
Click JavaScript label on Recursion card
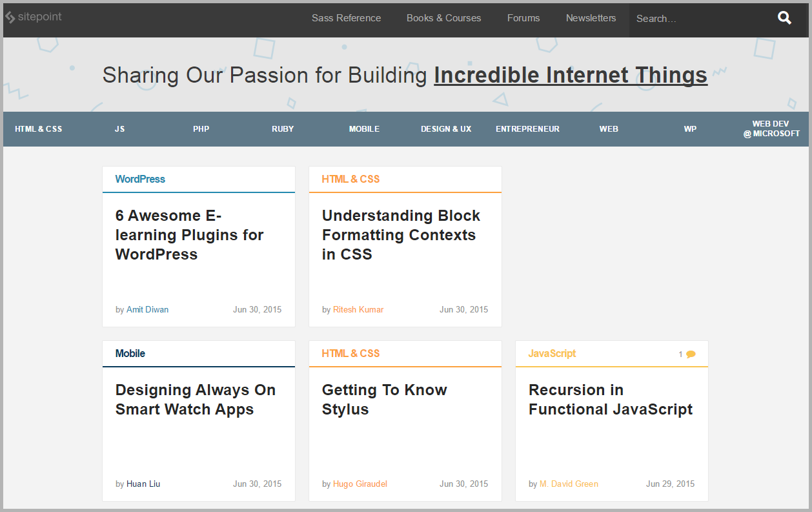552,354
